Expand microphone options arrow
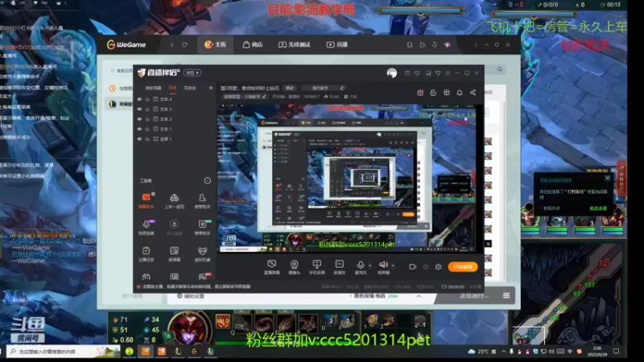The height and width of the screenshot is (362, 644). tap(369, 265)
